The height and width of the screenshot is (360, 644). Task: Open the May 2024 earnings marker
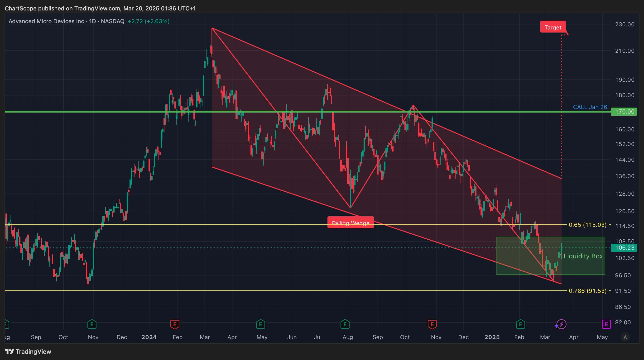coord(260,324)
